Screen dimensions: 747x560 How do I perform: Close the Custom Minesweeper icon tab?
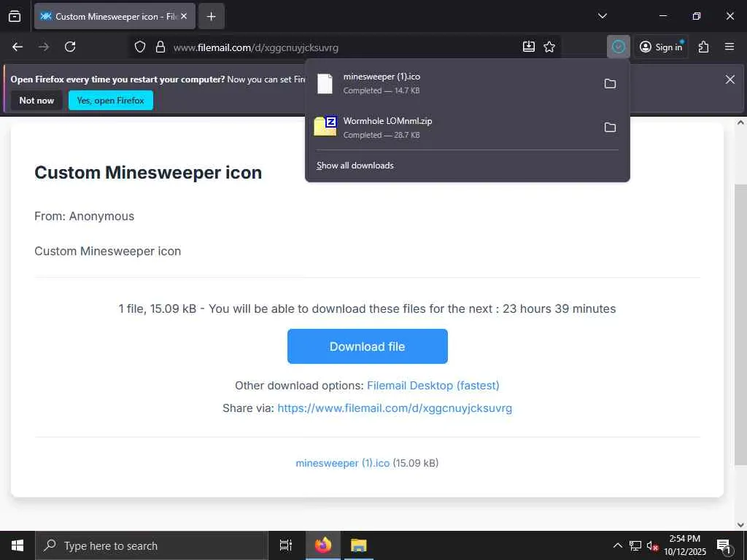[x=184, y=16]
